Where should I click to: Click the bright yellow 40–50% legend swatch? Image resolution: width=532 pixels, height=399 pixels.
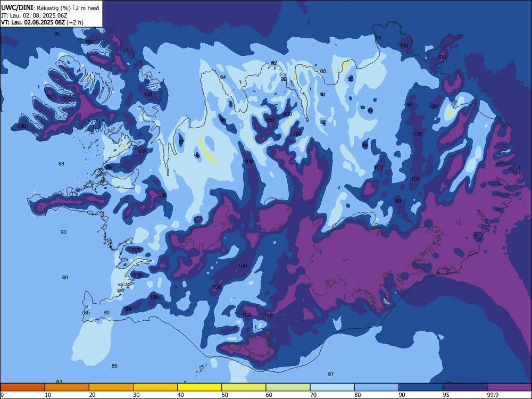click(x=199, y=387)
